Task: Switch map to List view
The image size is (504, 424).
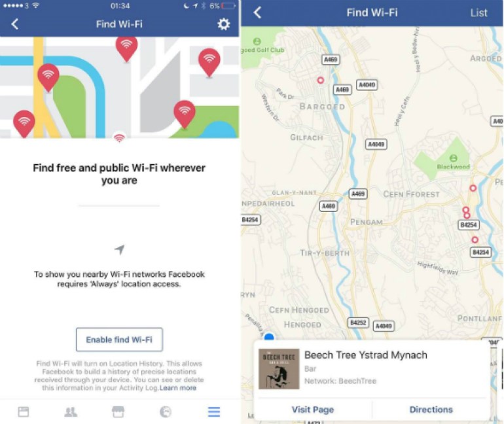Action: (478, 13)
